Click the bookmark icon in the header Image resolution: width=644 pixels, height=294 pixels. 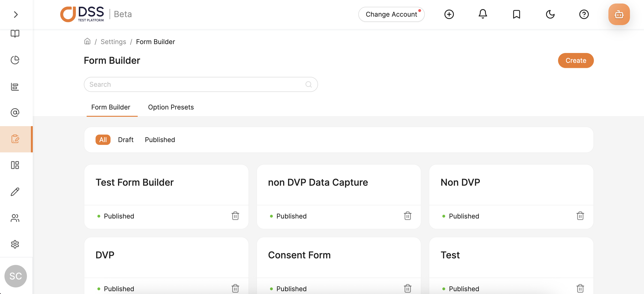[517, 14]
